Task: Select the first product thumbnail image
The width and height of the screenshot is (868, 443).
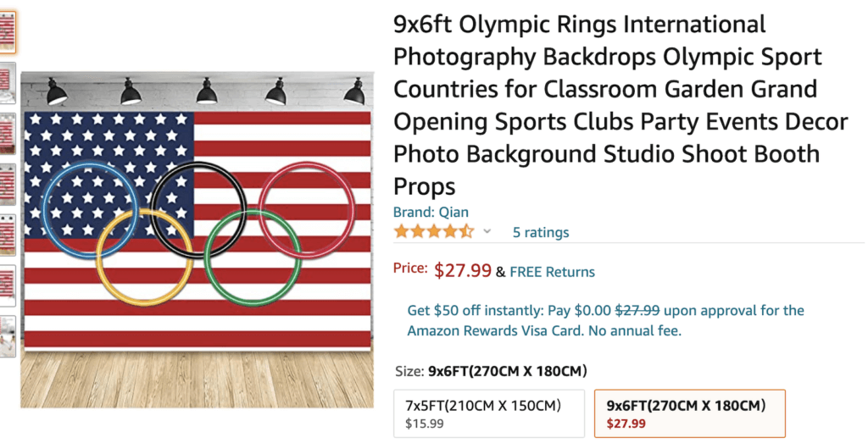Action: coord(7,31)
